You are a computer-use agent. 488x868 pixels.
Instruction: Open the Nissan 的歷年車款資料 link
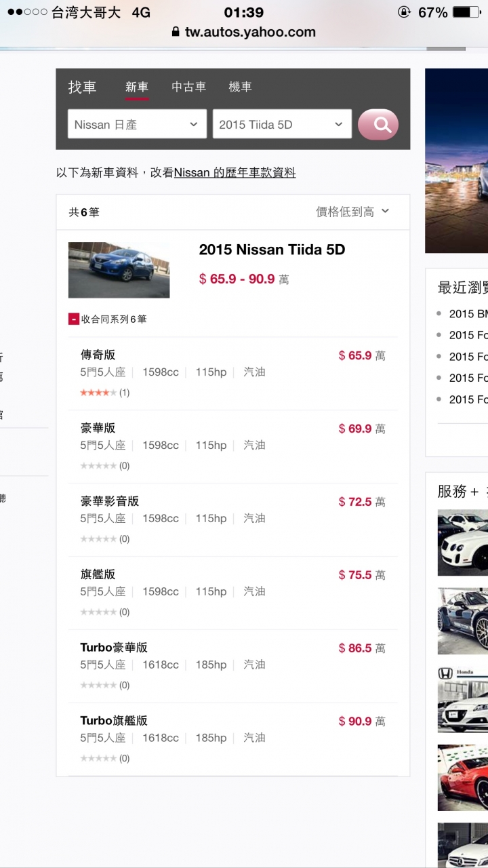[235, 172]
